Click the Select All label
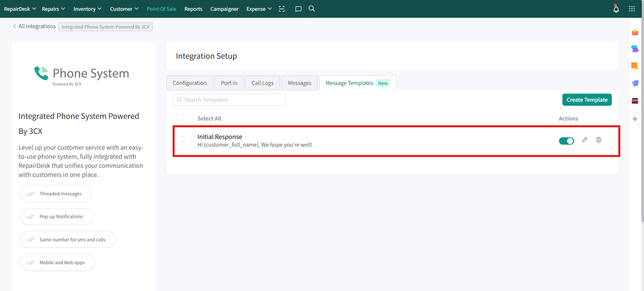The height and width of the screenshot is (291, 644). tap(209, 118)
